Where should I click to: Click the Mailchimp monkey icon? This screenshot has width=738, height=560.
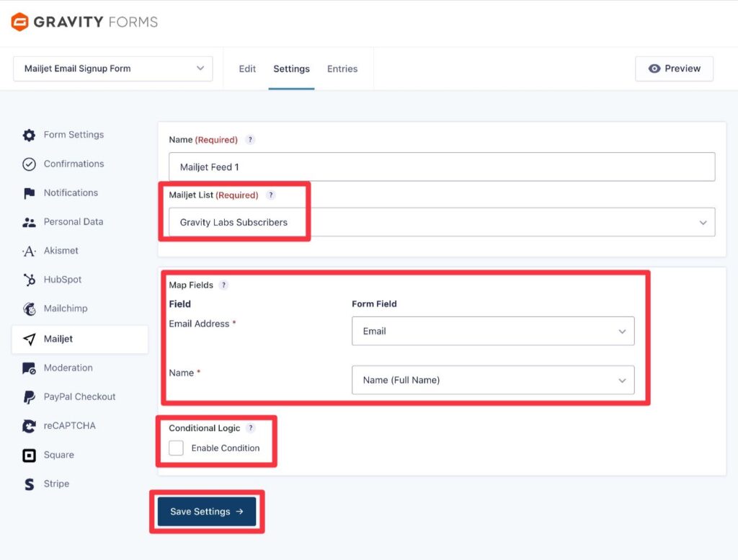[x=29, y=308]
